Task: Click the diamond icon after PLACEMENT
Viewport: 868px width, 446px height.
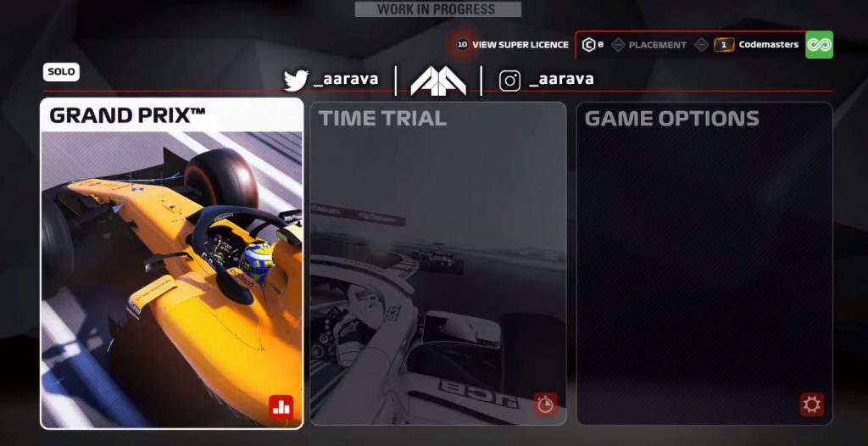Action: pos(701,45)
